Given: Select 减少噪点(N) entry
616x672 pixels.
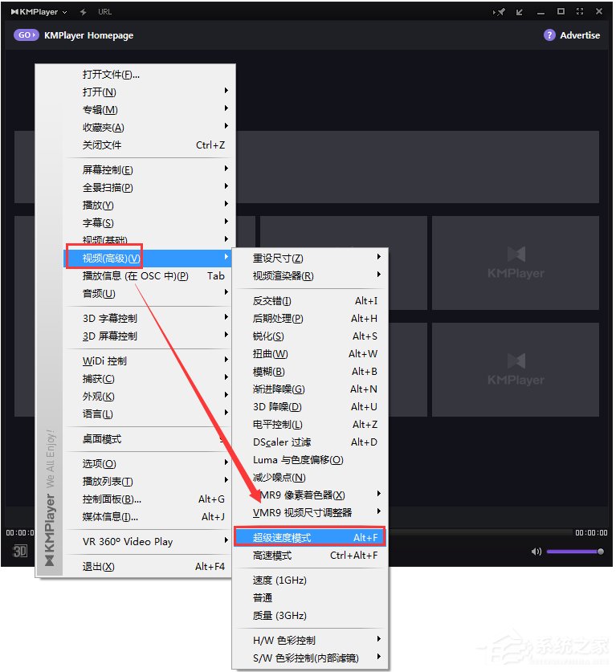Looking at the screenshot, I should [310, 478].
